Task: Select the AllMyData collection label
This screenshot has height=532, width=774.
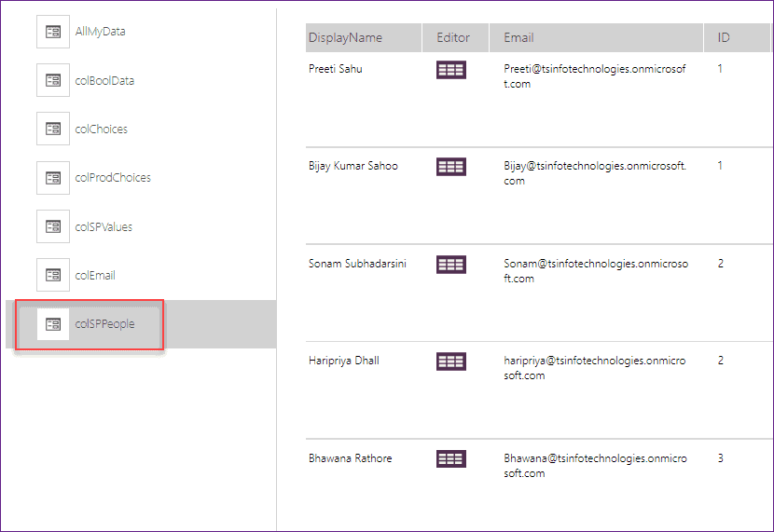Action: [x=100, y=32]
